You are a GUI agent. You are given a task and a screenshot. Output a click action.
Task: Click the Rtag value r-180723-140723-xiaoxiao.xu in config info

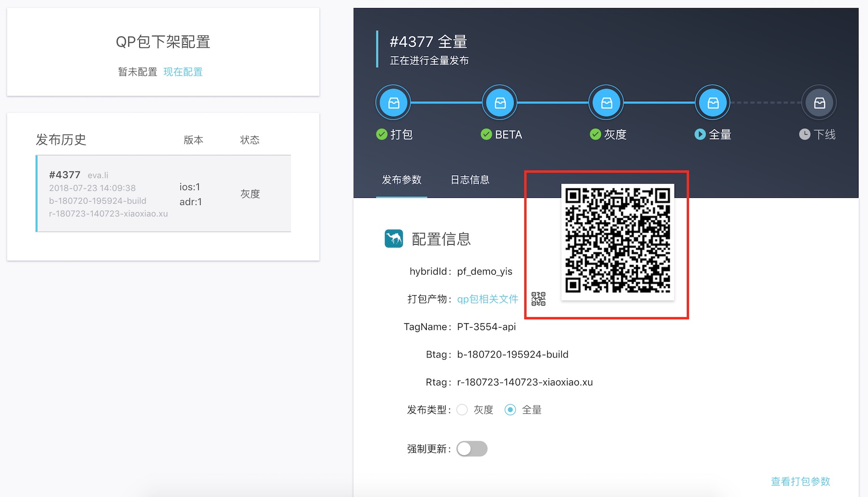click(525, 382)
